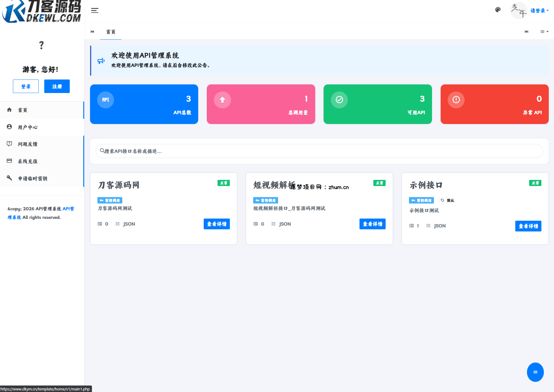Click the search magnifier icon
Image resolution: width=554 pixels, height=392 pixels.
[x=102, y=150]
